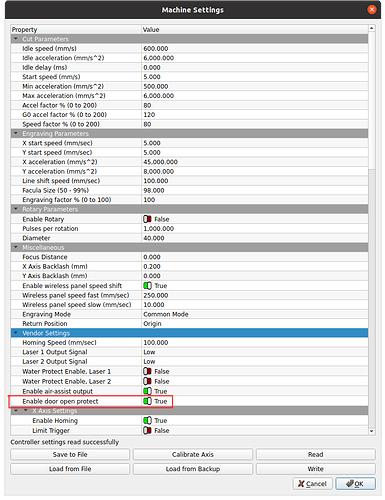This screenshot has height=500, width=385.
Task: Select the Idle acceleration row's 6,000.000 value
Action: 159,58
